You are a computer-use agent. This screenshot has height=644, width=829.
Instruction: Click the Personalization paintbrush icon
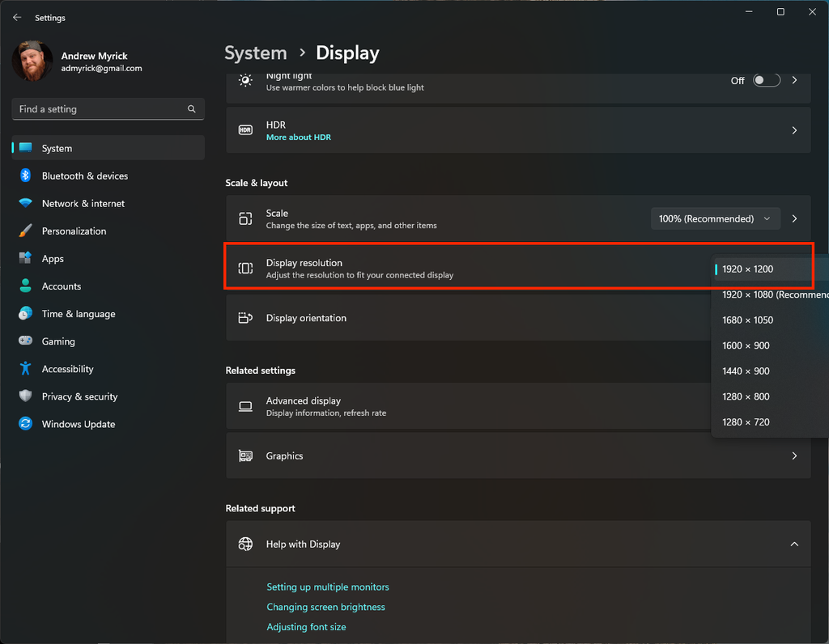point(25,231)
